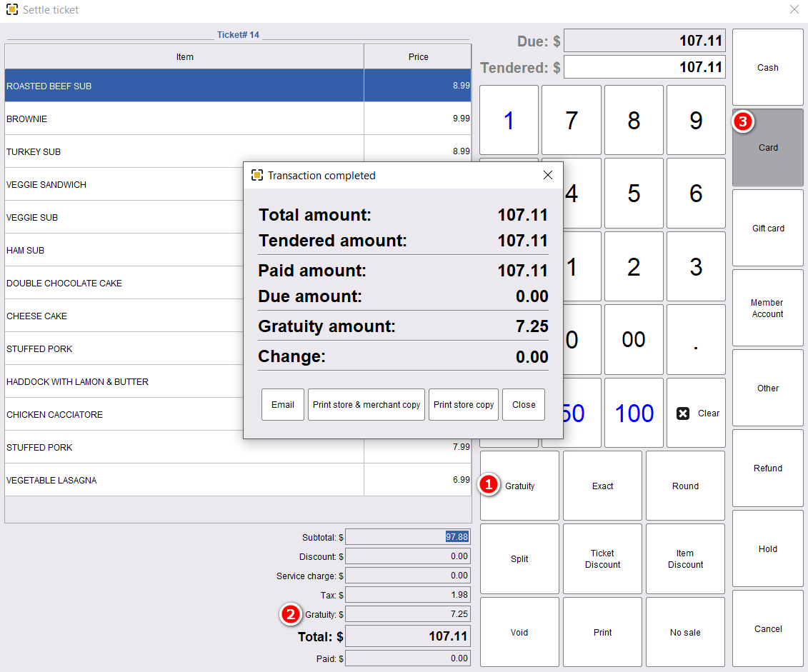
Task: Tap keypad digit 8
Action: tap(633, 120)
